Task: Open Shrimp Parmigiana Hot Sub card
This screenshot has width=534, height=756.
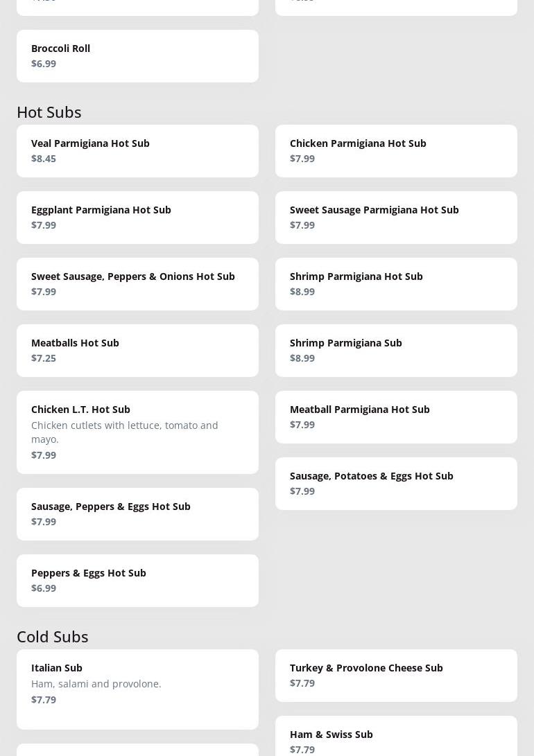Action: pyautogui.click(x=396, y=284)
